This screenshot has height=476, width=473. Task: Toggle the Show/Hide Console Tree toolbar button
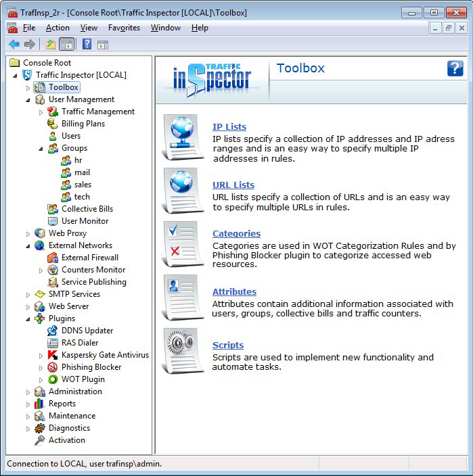(67, 45)
